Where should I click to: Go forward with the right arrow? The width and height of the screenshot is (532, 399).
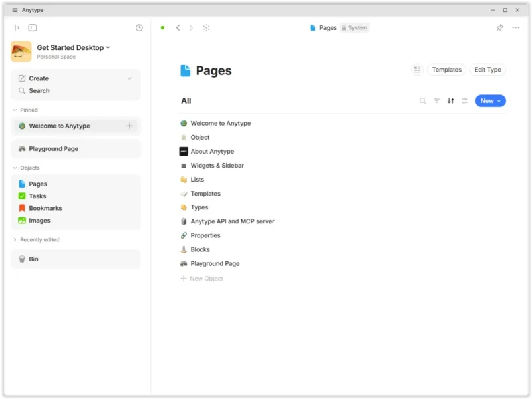pyautogui.click(x=191, y=27)
